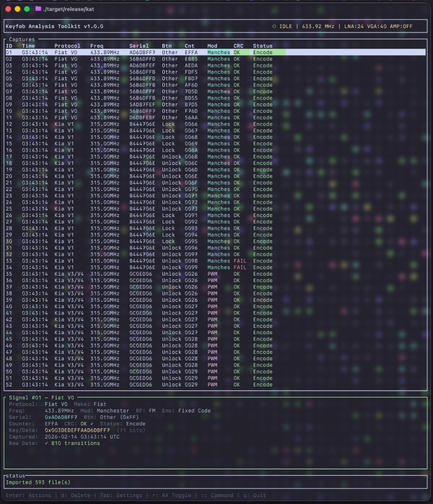Screen dimensions: 433x504
Task: Select row 26 Kia V1 Lock 0091
Action: point(216,216)
